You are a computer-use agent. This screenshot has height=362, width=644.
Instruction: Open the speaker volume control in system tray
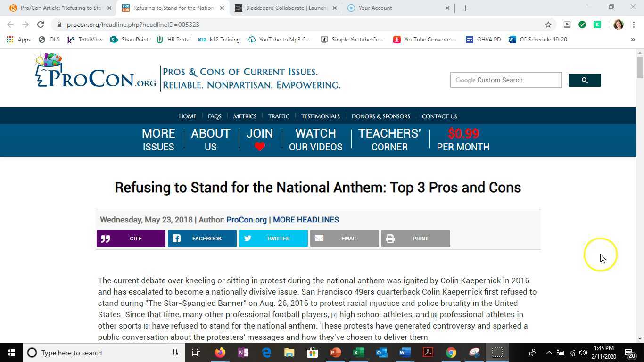[x=583, y=353]
